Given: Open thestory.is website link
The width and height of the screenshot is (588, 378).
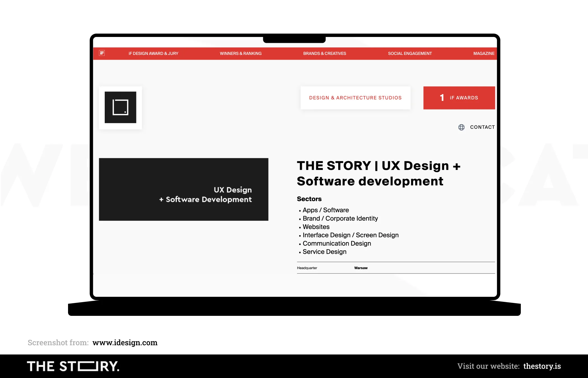Looking at the screenshot, I should pyautogui.click(x=542, y=366).
